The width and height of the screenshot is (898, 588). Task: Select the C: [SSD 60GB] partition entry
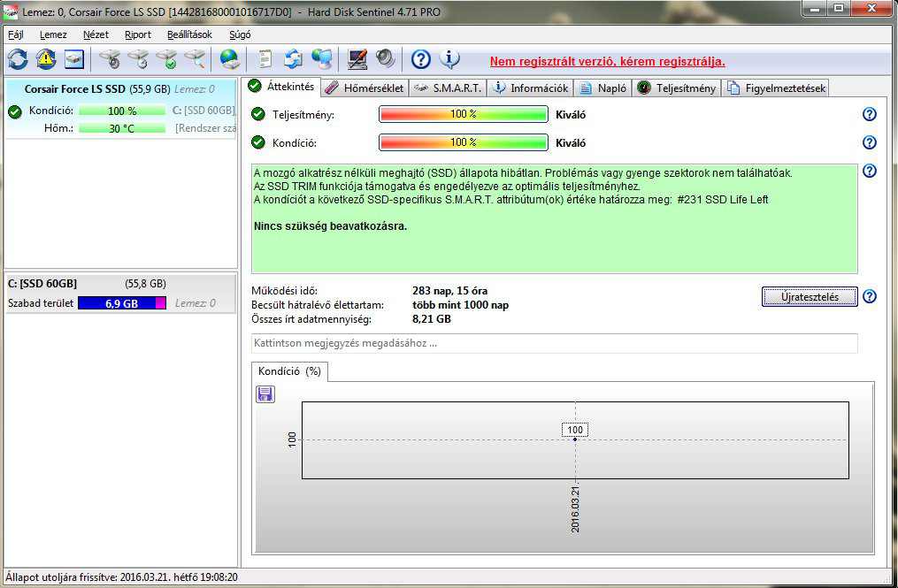(x=120, y=294)
